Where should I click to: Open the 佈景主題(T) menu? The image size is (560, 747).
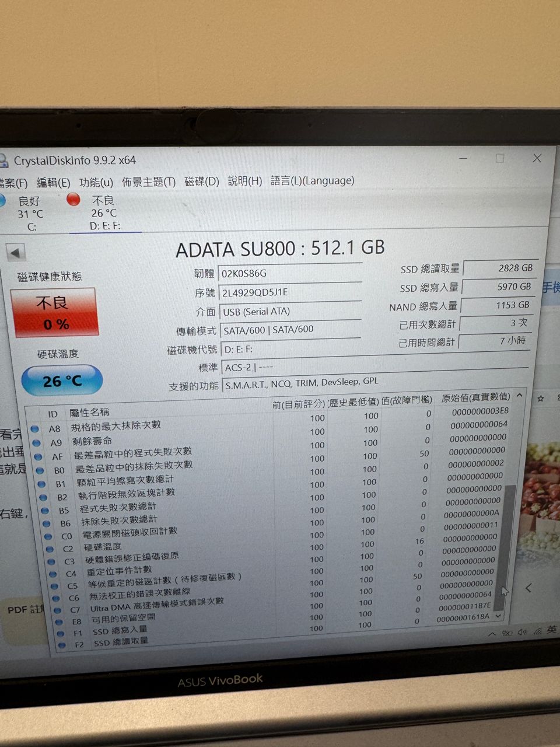149,182
